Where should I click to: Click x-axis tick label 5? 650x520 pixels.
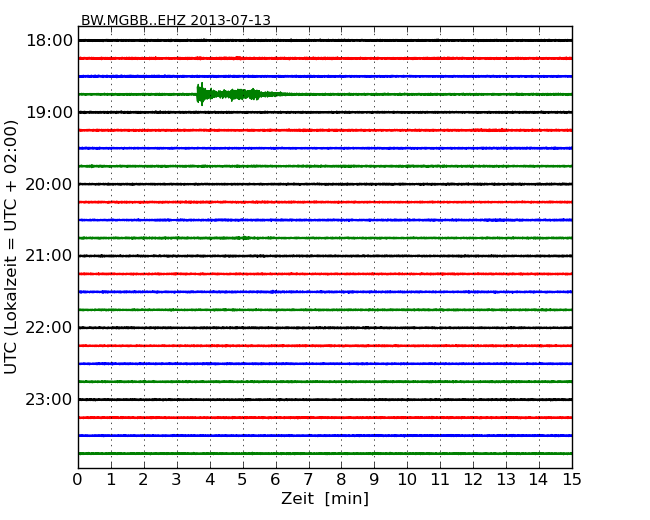(243, 480)
